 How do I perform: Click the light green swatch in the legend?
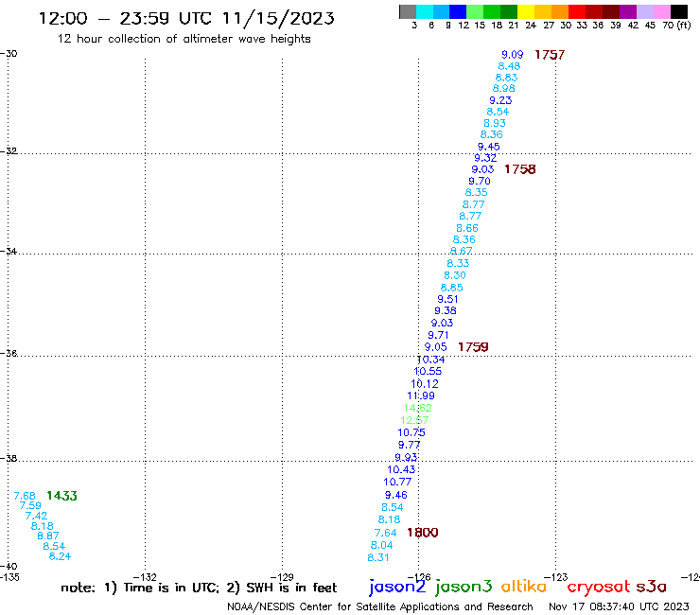click(476, 11)
